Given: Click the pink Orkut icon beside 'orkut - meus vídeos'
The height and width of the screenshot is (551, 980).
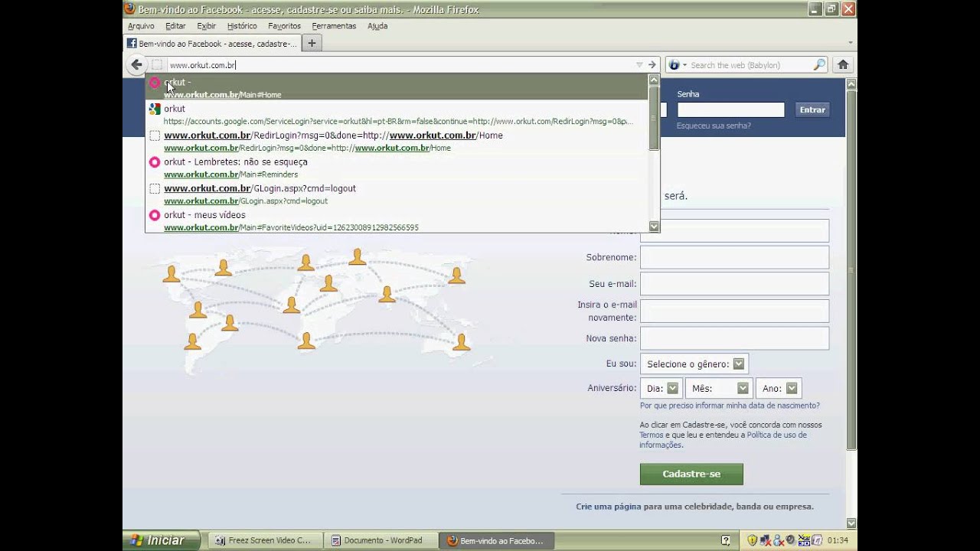Looking at the screenshot, I should tap(155, 215).
